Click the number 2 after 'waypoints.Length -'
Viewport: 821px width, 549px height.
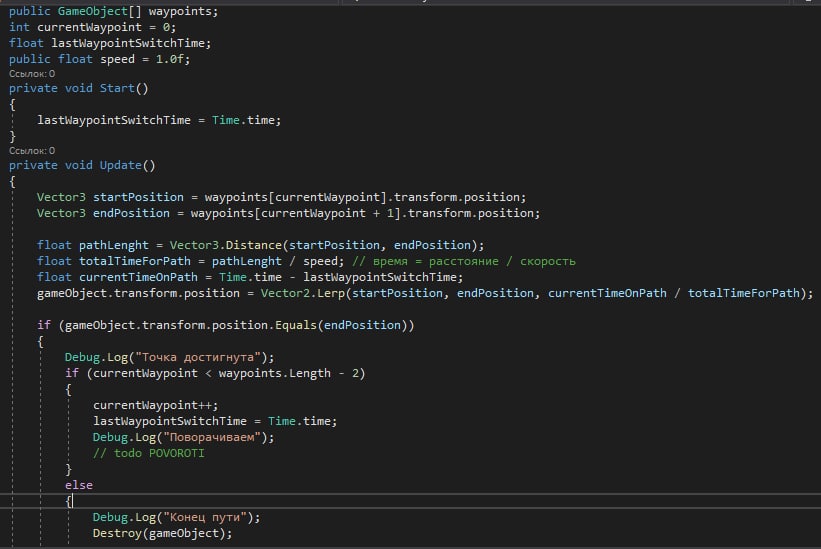tap(356, 374)
